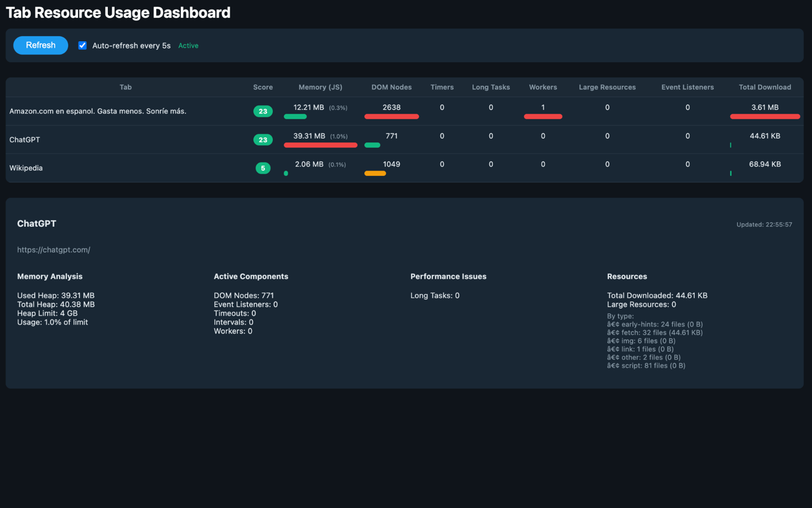Click the Long Tasks column header
812x508 pixels.
pos(490,87)
